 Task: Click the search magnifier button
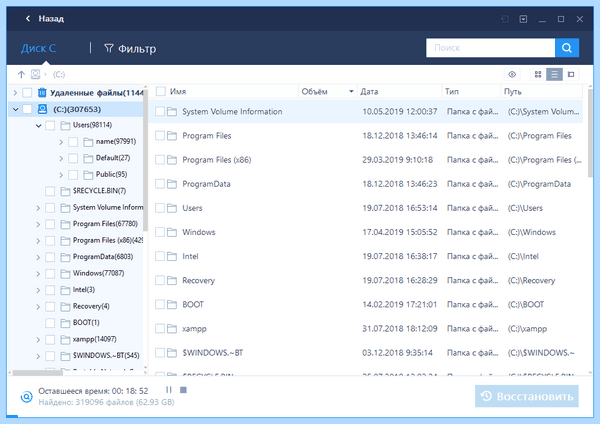[567, 48]
